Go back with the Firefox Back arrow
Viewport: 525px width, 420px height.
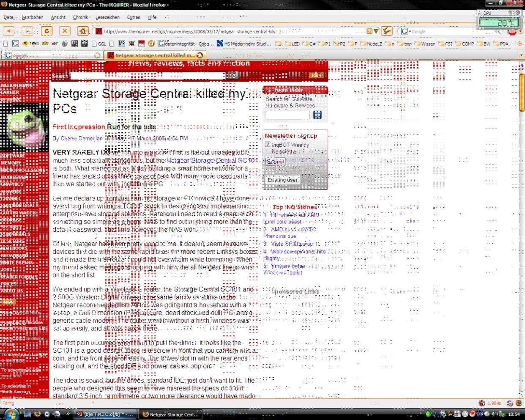coord(8,31)
